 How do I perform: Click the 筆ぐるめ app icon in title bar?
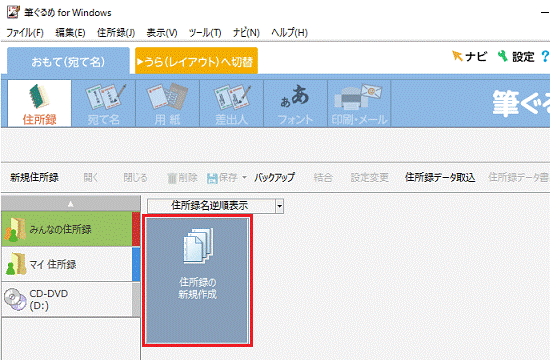coord(13,12)
